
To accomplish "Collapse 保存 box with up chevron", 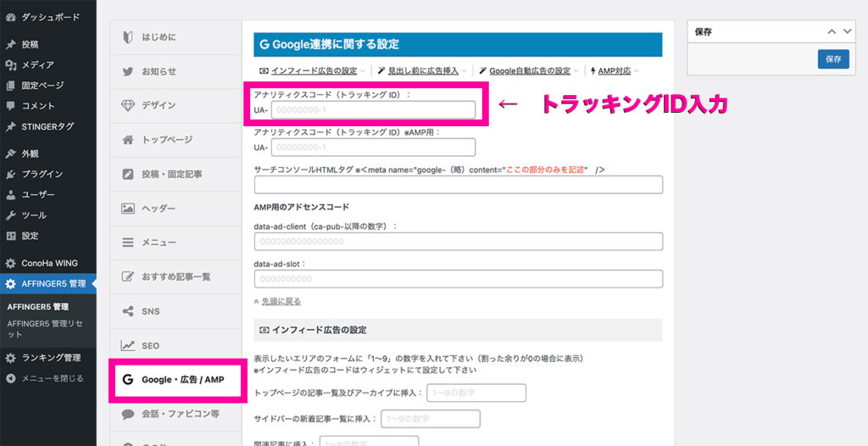I will [832, 31].
